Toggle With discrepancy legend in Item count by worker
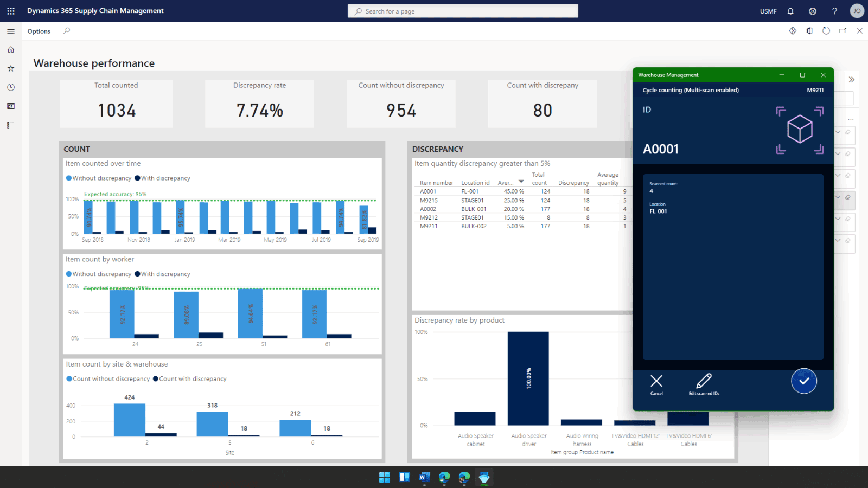This screenshot has width=868, height=488. click(162, 274)
